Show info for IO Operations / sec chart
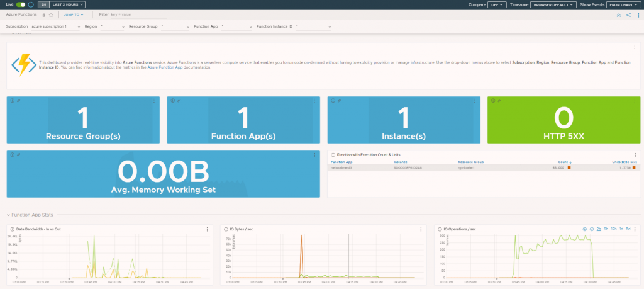Viewport: 644px width, 289px height. [440, 229]
